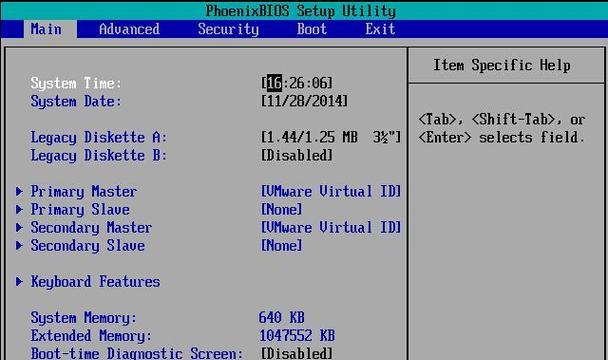Select the highlighted hour field 16
Screen dimensions: 608x360
pos(275,83)
